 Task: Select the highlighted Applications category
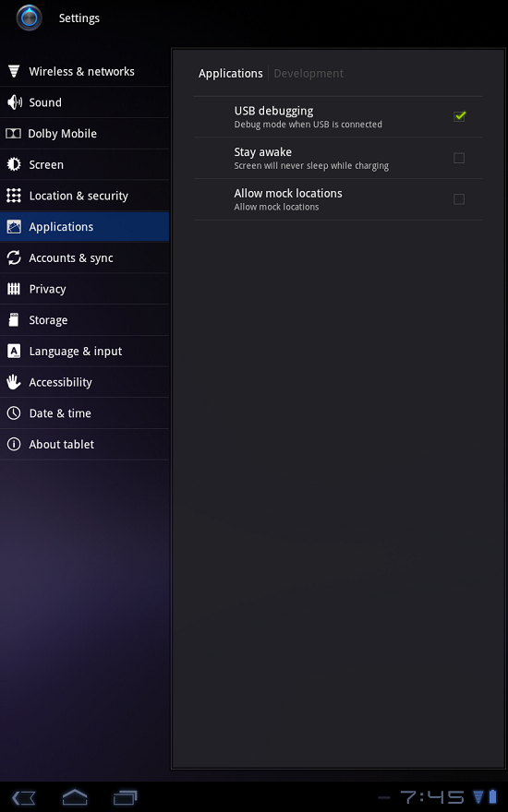pos(84,227)
